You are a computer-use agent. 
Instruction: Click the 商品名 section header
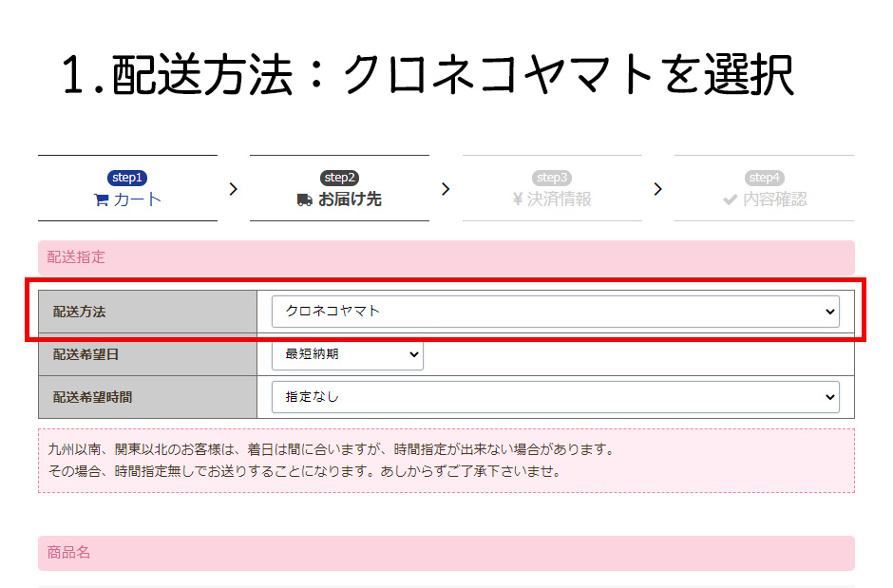[446, 553]
